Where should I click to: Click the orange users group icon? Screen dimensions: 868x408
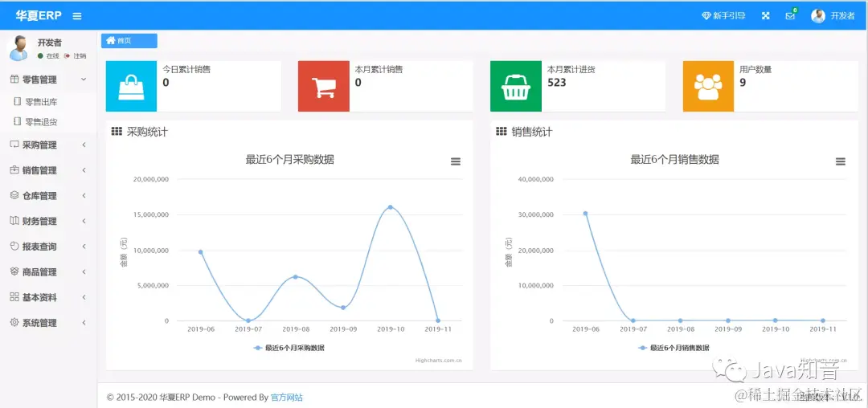click(708, 86)
